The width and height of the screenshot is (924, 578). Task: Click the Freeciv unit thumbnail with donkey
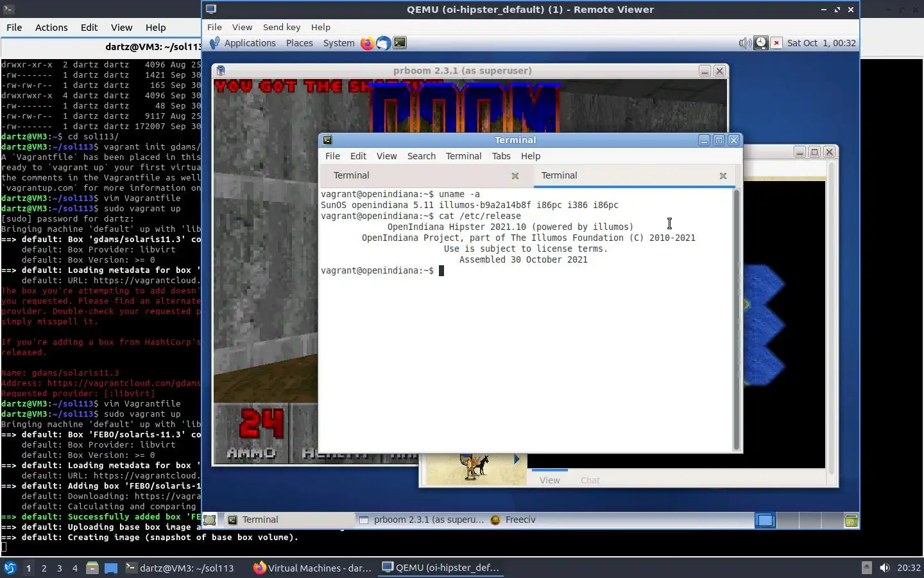pos(474,467)
